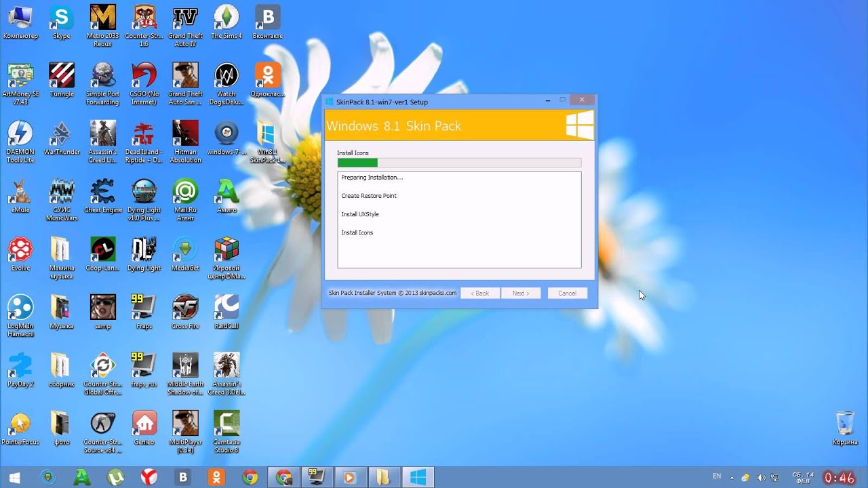The width and height of the screenshot is (868, 488).
Task: Click the volume icon in system tray
Action: click(761, 478)
